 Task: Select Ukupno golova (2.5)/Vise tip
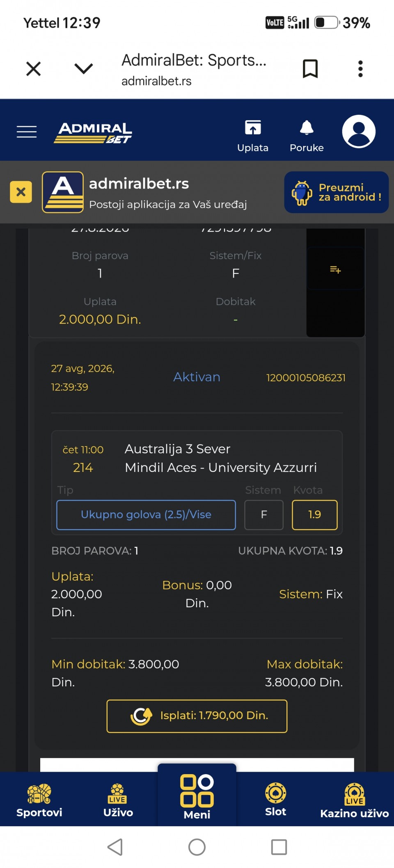(x=146, y=515)
